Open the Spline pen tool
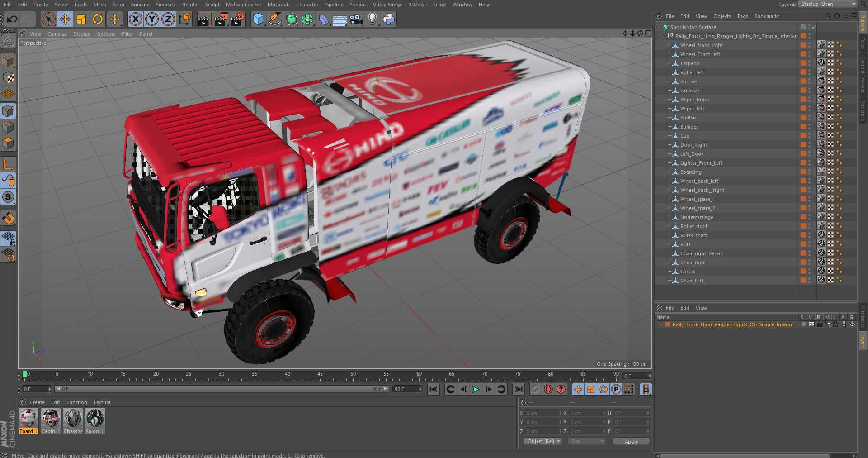 274,19
